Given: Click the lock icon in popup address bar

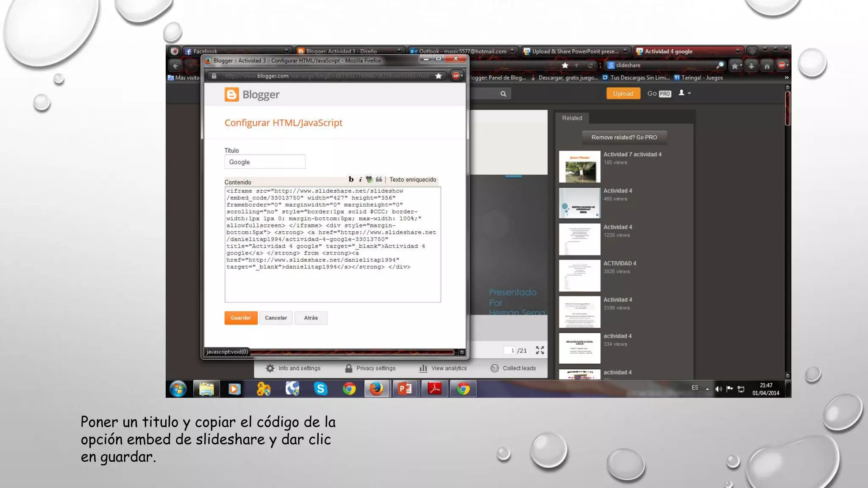Looking at the screenshot, I should 214,76.
